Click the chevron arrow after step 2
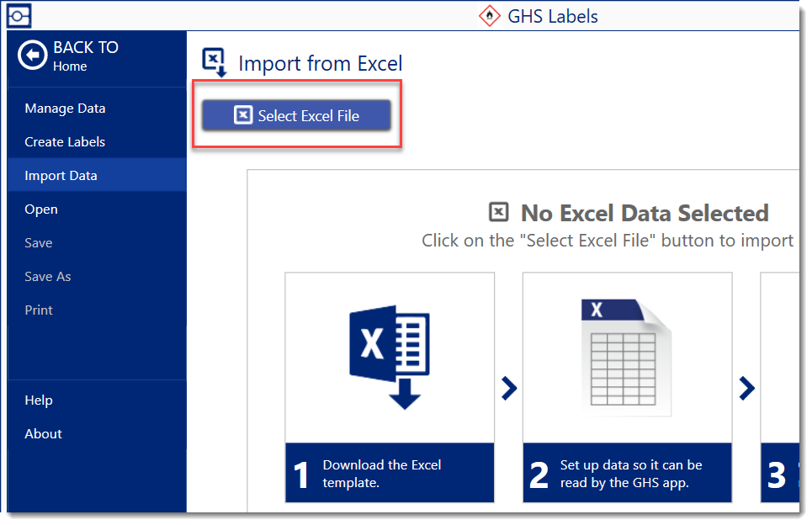 (746, 388)
